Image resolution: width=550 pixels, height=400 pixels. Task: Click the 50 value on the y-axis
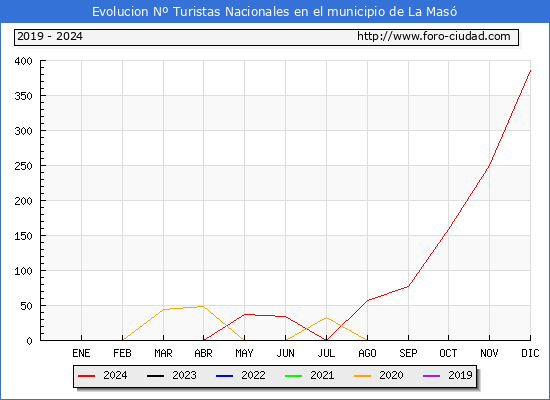click(26, 306)
